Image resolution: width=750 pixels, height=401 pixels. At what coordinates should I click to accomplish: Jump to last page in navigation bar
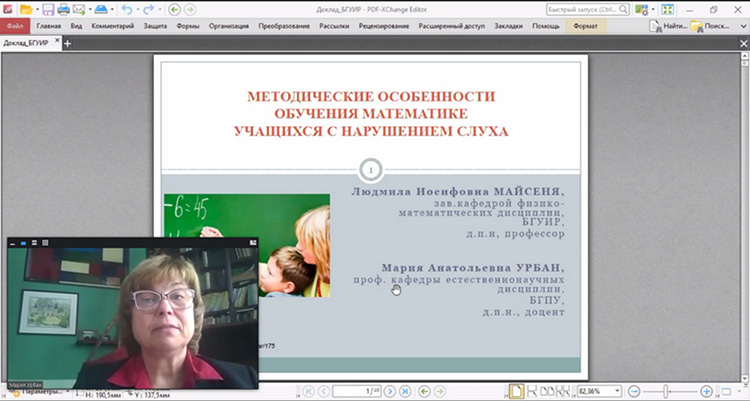[x=405, y=391]
